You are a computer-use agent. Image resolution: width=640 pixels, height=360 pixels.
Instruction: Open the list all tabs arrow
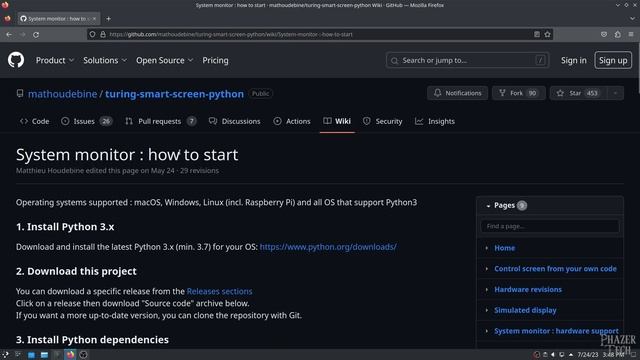[x=632, y=19]
